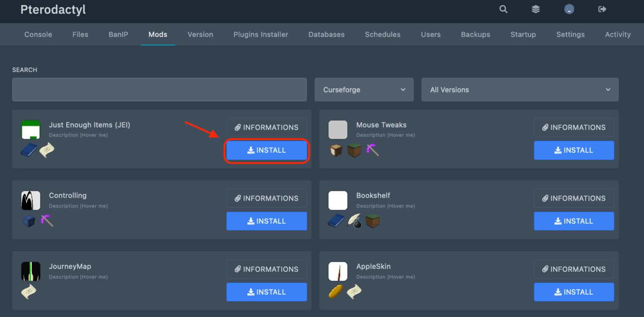Click the Mouse Tweaks mod thumbnail
644x317 pixels.
338,129
